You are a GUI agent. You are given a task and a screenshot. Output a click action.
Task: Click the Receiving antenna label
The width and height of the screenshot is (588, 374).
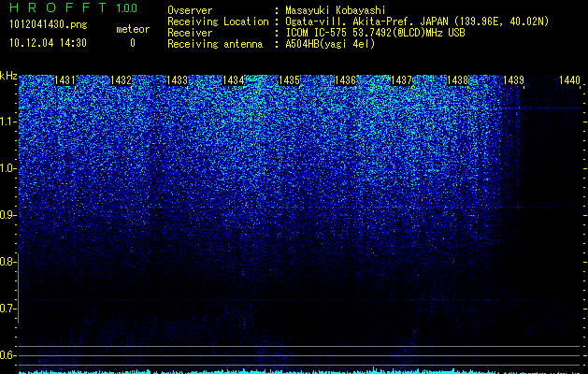click(x=215, y=44)
